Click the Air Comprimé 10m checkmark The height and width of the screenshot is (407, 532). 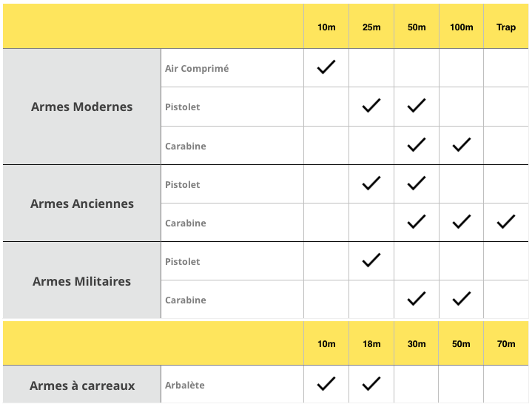(326, 67)
